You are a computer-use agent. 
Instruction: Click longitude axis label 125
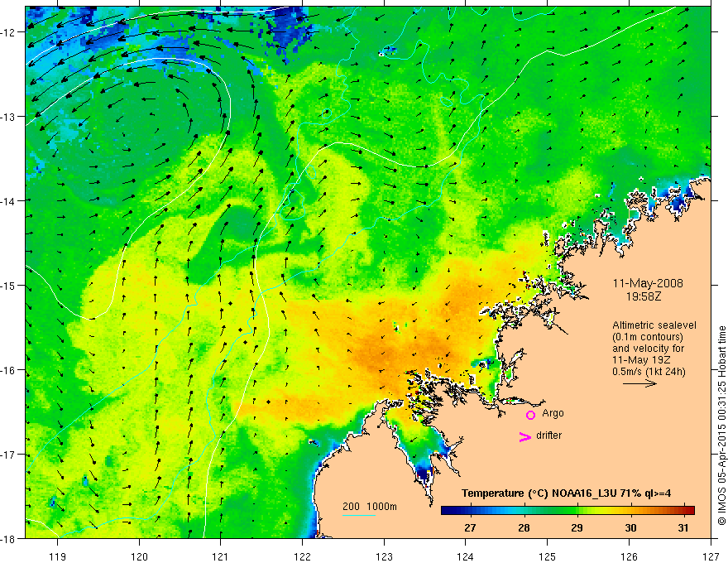pyautogui.click(x=548, y=556)
